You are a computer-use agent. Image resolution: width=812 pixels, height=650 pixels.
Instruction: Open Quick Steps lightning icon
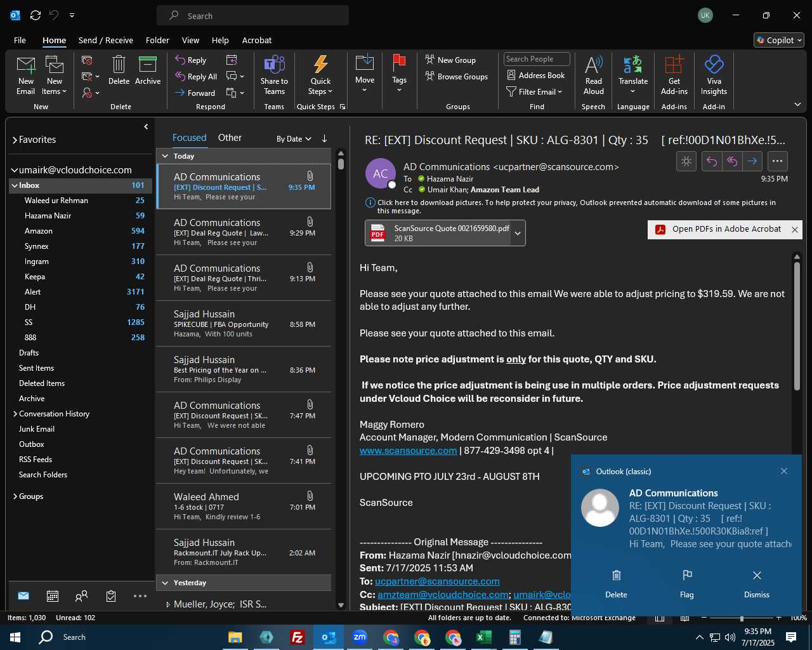click(x=320, y=75)
